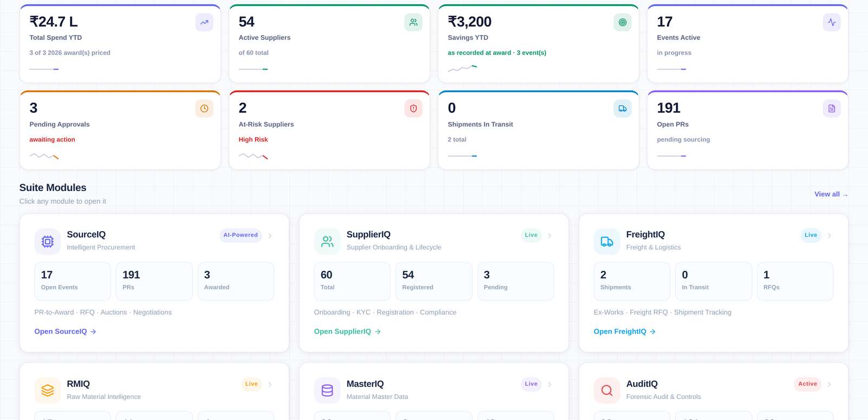Select the 3 Awarded stat in SourceIQ
Viewport: 868px width, 420px height.
[236, 281]
